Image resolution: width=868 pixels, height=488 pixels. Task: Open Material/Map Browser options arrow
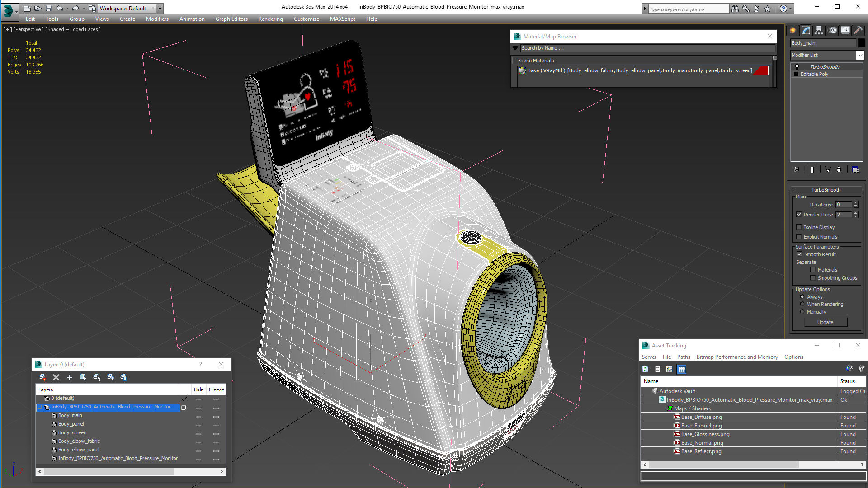[515, 48]
